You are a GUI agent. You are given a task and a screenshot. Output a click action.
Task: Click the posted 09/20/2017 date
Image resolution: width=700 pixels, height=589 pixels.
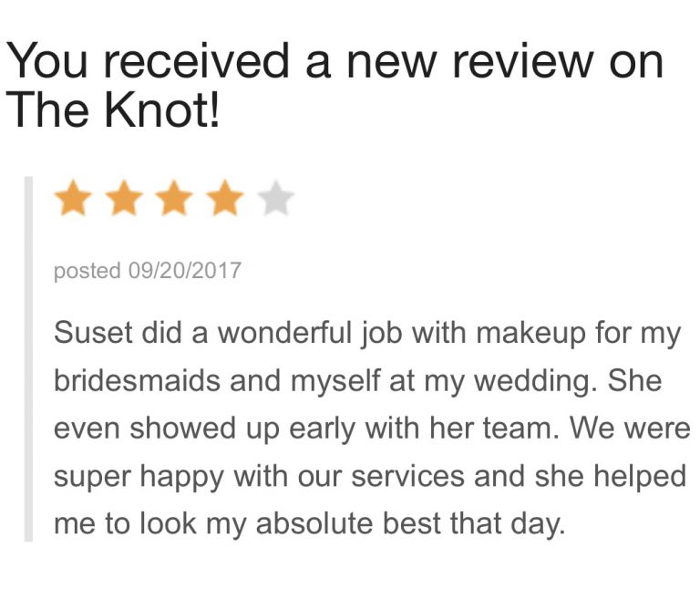point(148,271)
